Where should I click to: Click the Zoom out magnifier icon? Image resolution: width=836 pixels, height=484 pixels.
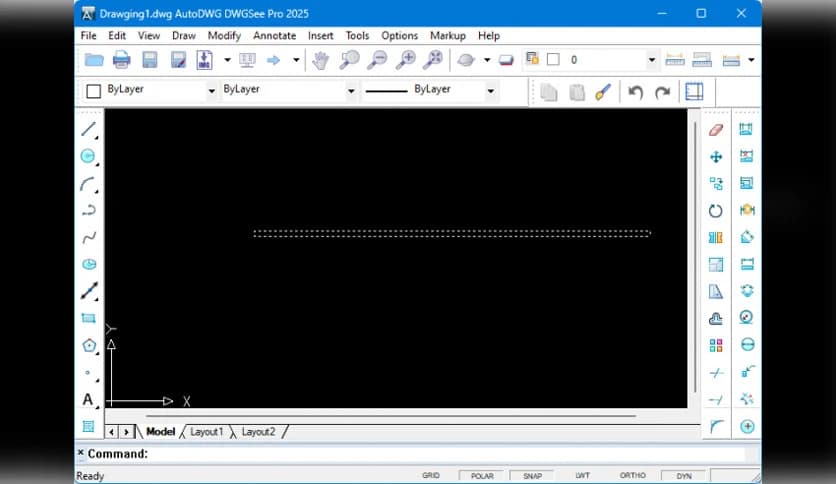[x=377, y=60]
